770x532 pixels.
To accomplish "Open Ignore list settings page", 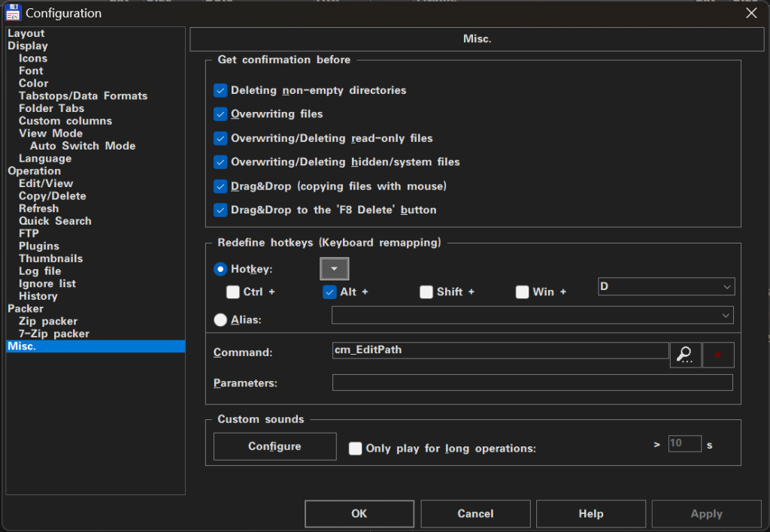I will pos(47,284).
